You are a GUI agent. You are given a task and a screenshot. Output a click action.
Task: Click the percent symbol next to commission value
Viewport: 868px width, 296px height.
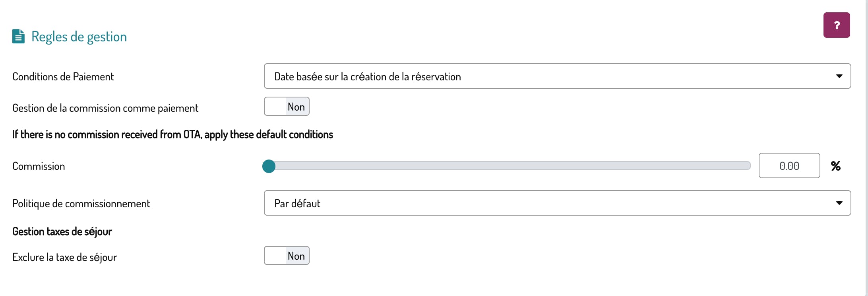pos(835,166)
